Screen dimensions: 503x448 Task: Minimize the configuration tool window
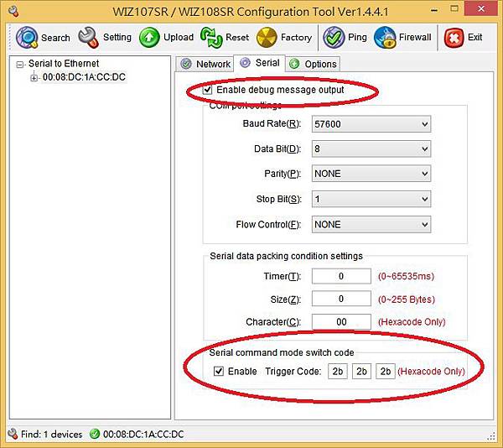(434, 9)
